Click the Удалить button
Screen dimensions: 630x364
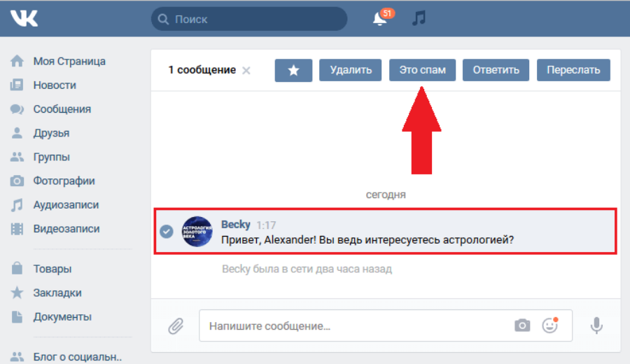pyautogui.click(x=351, y=70)
